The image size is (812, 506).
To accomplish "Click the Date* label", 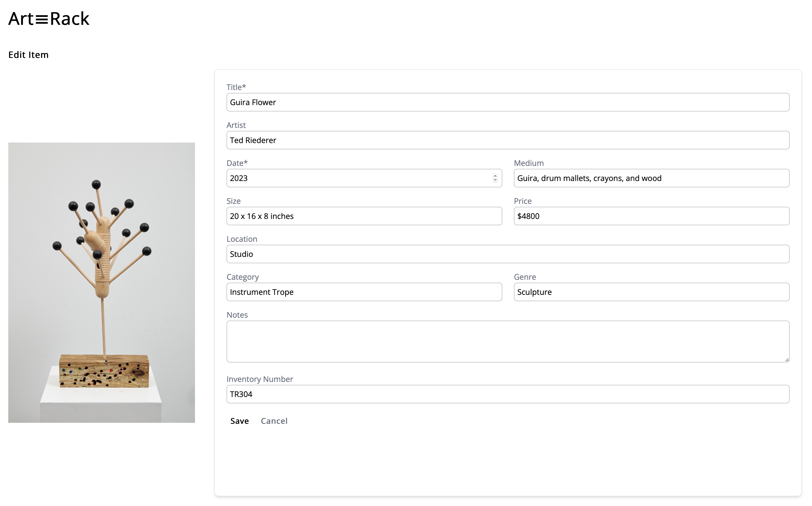I will pyautogui.click(x=237, y=163).
